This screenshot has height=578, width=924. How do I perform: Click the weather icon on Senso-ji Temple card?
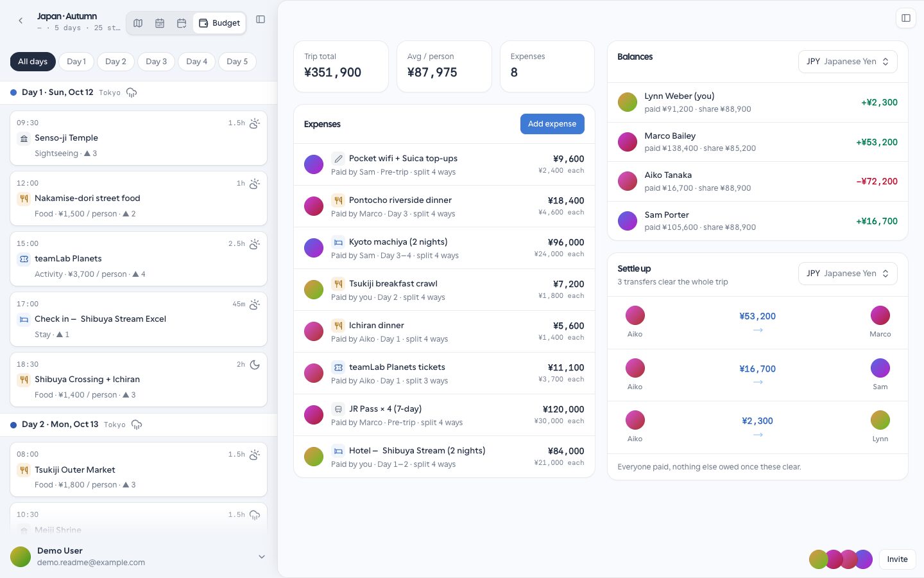coord(255,123)
